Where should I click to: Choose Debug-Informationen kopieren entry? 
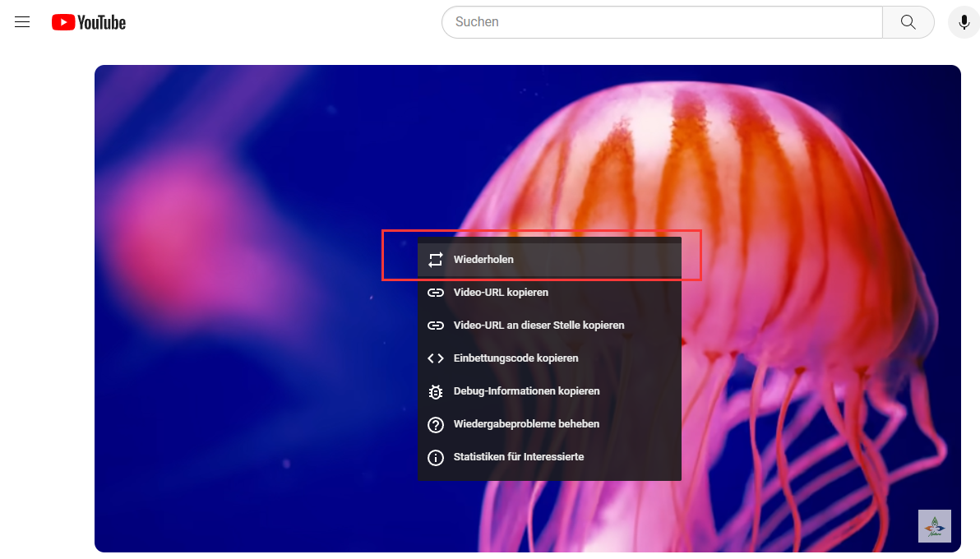click(549, 391)
